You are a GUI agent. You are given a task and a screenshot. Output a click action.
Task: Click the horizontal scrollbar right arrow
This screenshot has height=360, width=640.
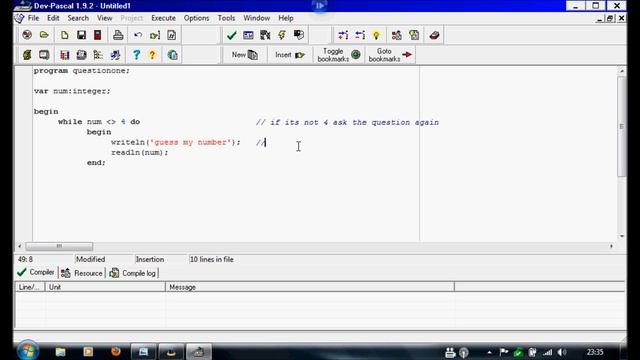pos(611,246)
